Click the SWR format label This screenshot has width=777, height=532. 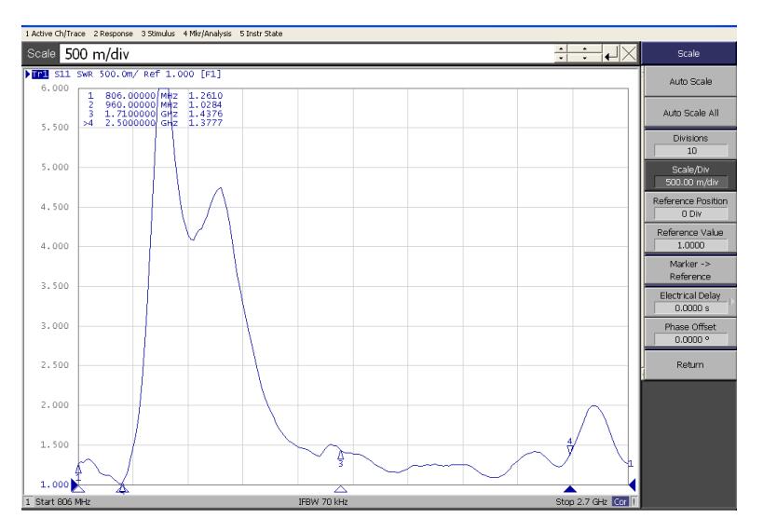coord(85,75)
